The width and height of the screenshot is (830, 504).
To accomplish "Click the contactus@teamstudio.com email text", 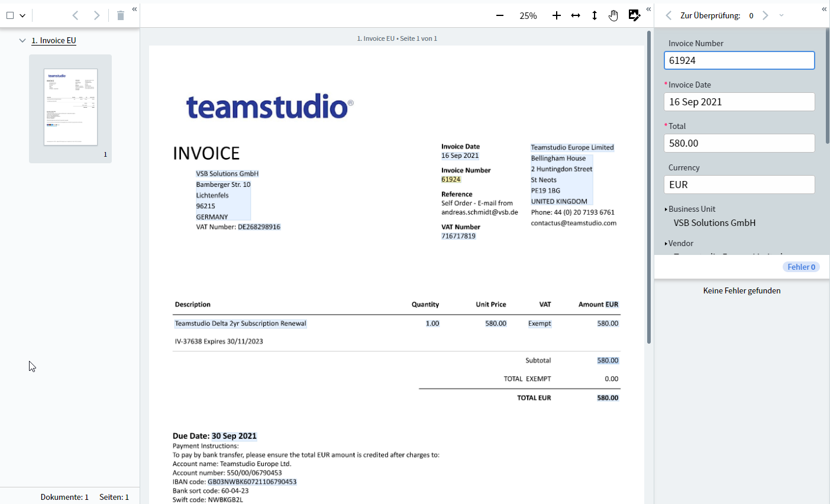I will coord(574,223).
